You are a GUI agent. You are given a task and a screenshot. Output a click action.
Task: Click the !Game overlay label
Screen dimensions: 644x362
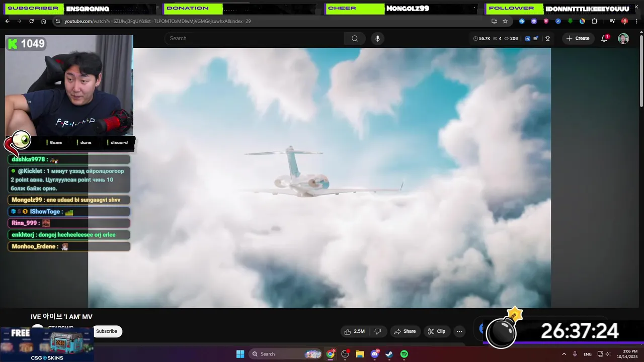click(54, 142)
